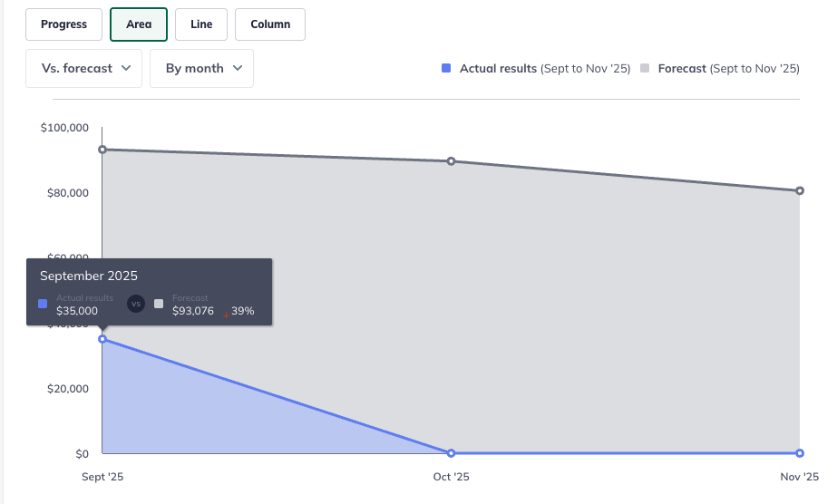Click the $93,076 forecast value in tooltip
This screenshot has height=504, width=837.
tap(193, 311)
